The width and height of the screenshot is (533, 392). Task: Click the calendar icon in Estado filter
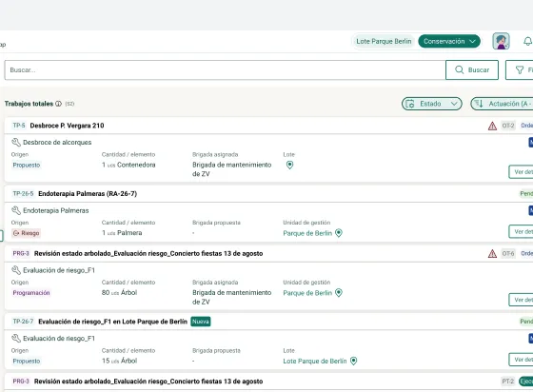tap(410, 104)
